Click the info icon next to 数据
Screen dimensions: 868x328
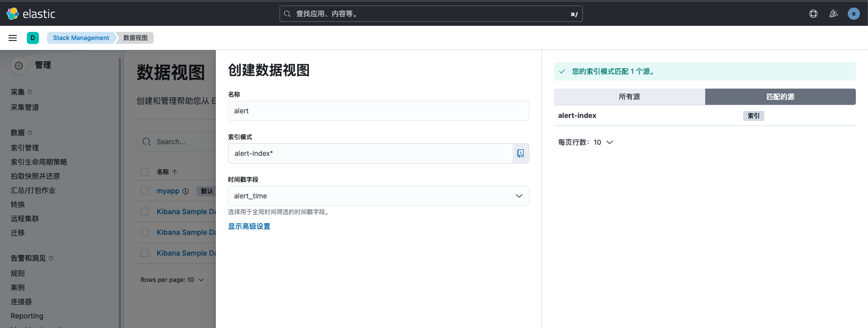tap(30, 133)
